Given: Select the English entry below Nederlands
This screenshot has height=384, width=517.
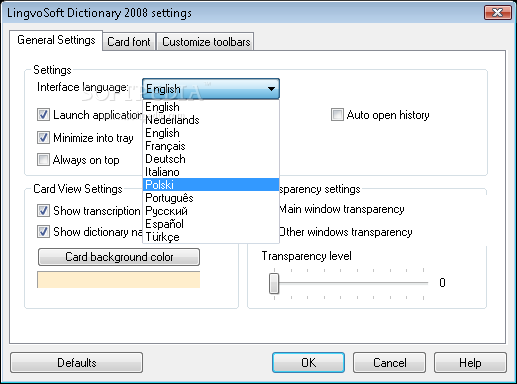Looking at the screenshot, I should pos(211,133).
